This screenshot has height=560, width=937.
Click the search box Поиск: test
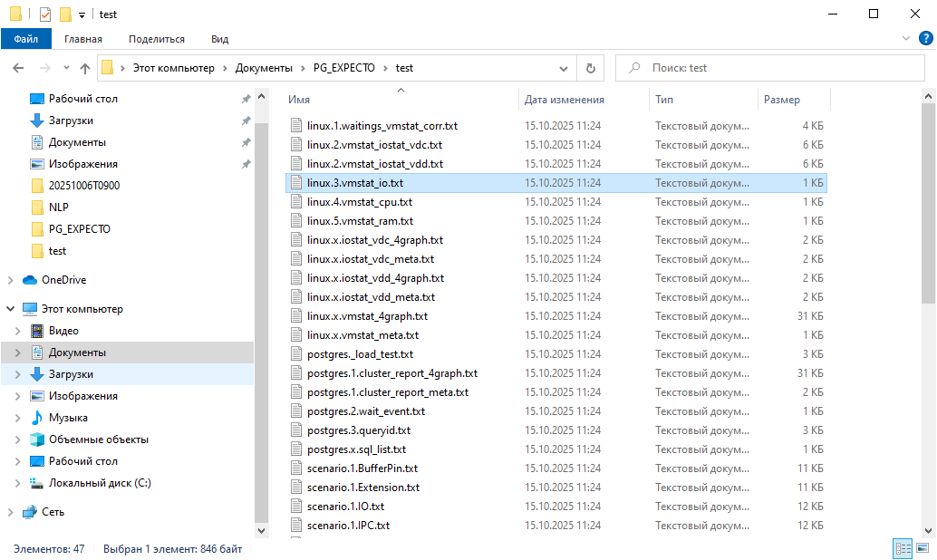click(x=769, y=68)
